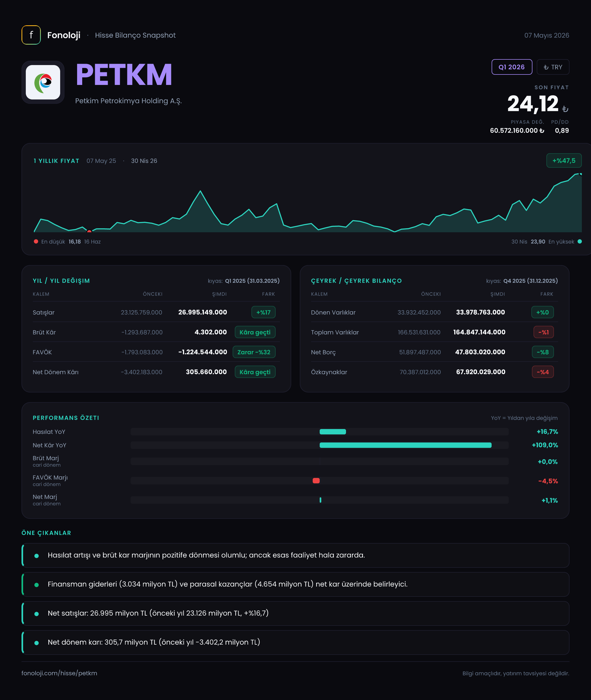Click the FAVÖK 'Zarar -%32' badge
Image resolution: width=591 pixels, height=700 pixels.
point(254,352)
